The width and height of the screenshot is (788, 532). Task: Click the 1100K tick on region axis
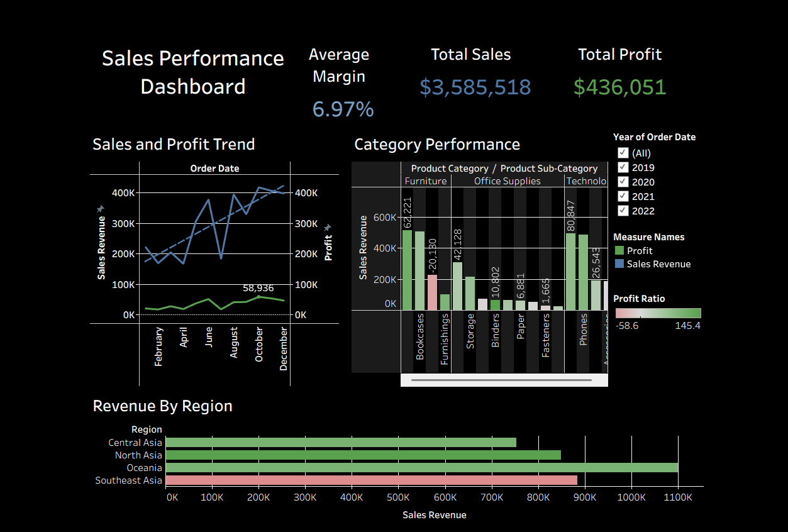point(679,497)
